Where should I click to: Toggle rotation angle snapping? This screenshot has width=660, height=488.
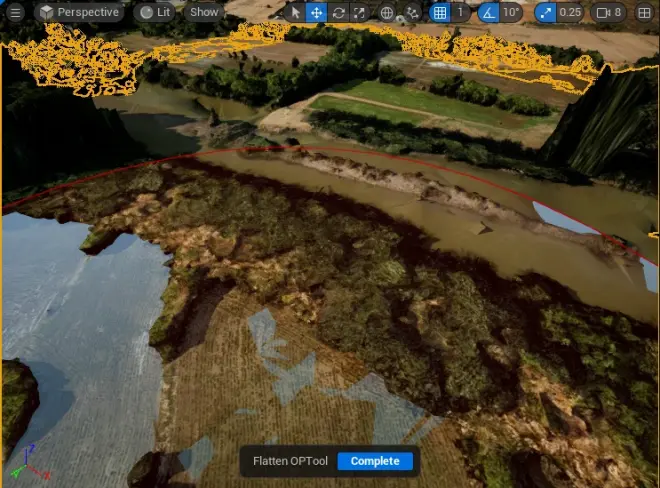click(x=488, y=13)
